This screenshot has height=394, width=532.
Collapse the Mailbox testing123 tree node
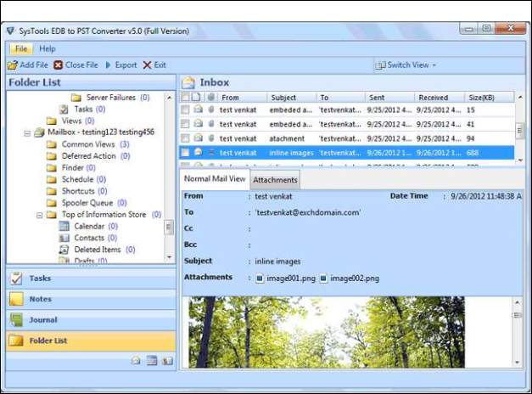(28, 133)
